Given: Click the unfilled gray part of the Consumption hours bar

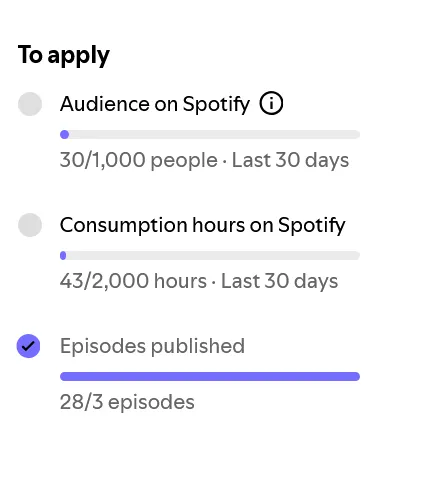Looking at the screenshot, I should [213, 256].
